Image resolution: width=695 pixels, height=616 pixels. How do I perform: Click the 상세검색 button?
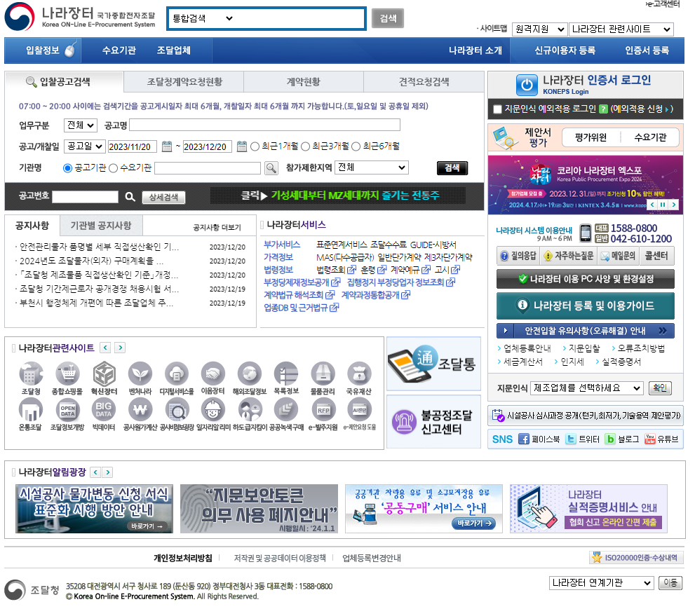pyautogui.click(x=163, y=197)
